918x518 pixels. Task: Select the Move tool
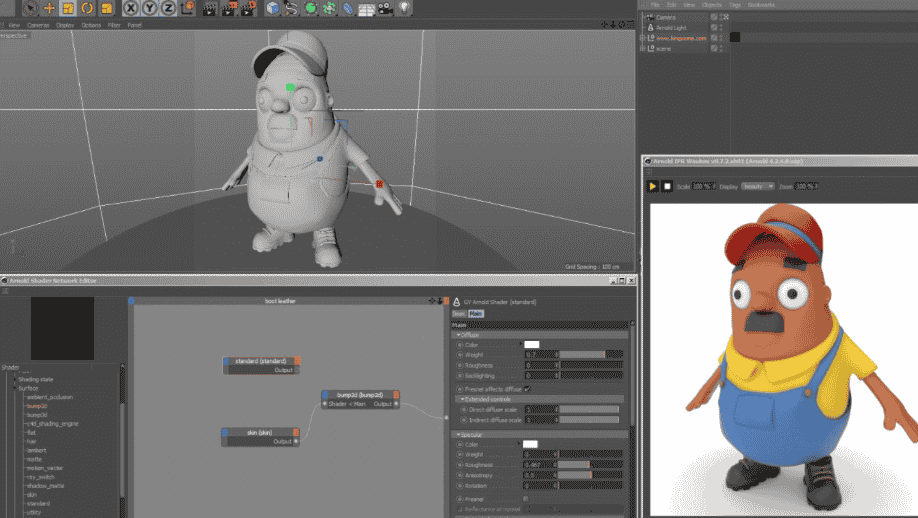[49, 8]
